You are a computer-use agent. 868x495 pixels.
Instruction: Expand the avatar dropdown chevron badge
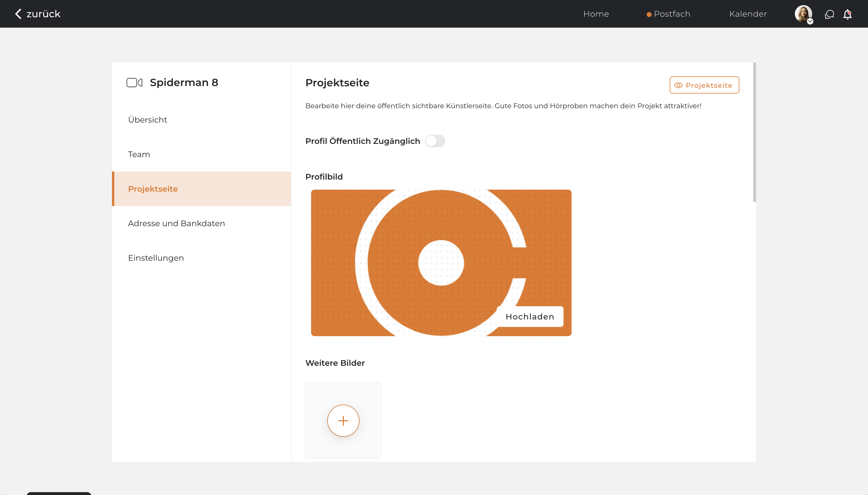pos(810,21)
